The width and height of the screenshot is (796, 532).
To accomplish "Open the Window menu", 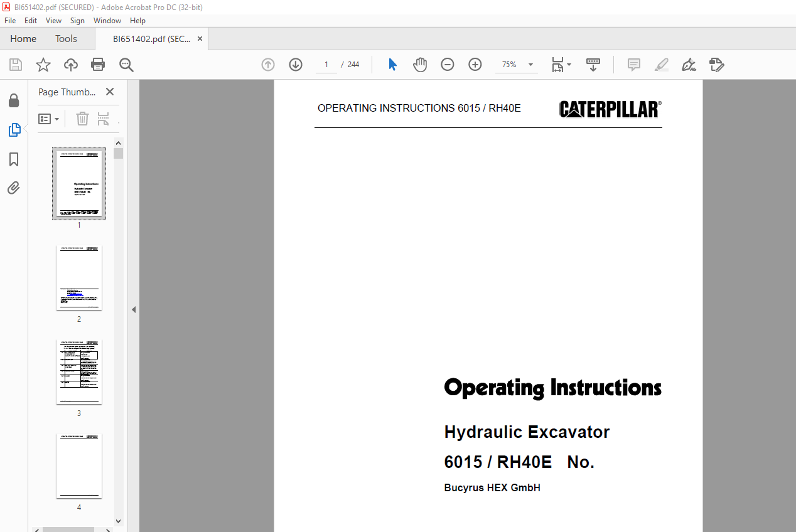I will tap(107, 21).
